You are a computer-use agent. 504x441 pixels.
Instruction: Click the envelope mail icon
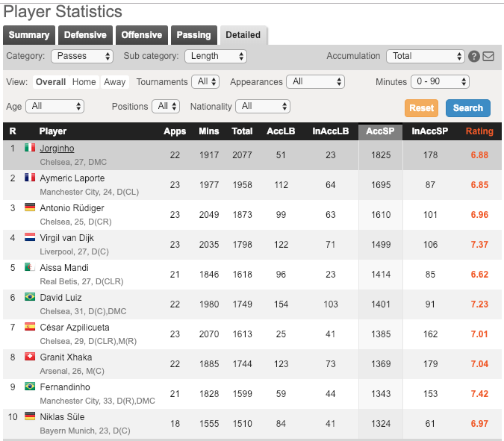488,57
